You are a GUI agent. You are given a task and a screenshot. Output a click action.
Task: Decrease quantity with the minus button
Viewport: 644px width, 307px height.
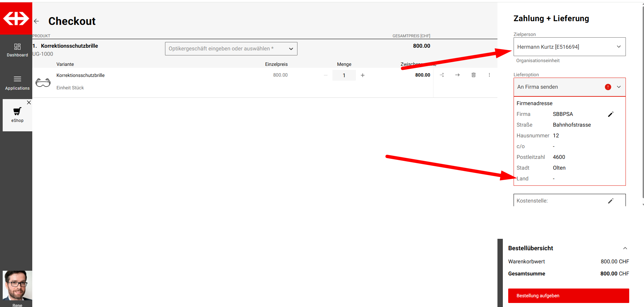click(325, 75)
